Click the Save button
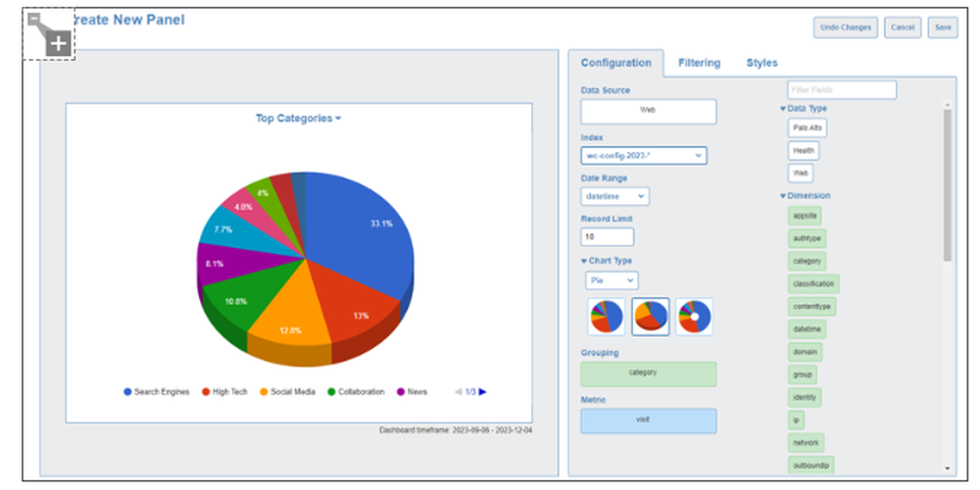Viewport: 980px width, 490px height. (x=943, y=27)
